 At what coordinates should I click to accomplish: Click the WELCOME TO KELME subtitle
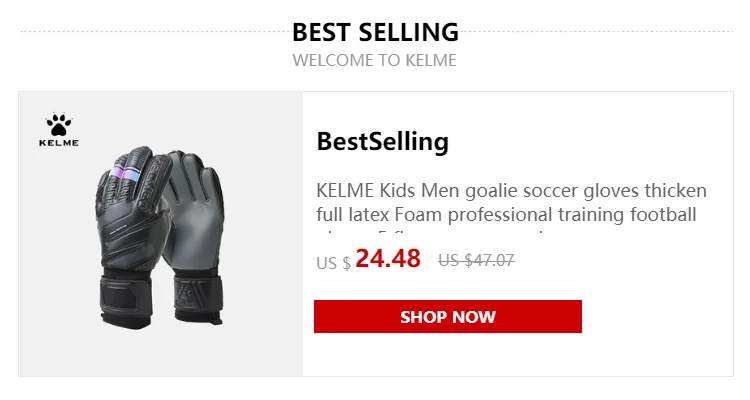click(375, 60)
